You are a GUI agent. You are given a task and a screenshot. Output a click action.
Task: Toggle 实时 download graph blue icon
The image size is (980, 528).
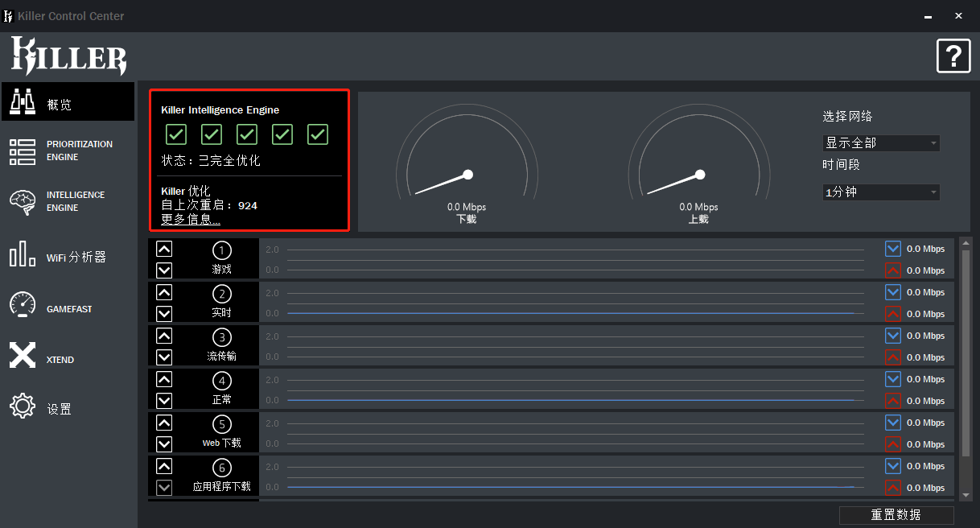893,292
